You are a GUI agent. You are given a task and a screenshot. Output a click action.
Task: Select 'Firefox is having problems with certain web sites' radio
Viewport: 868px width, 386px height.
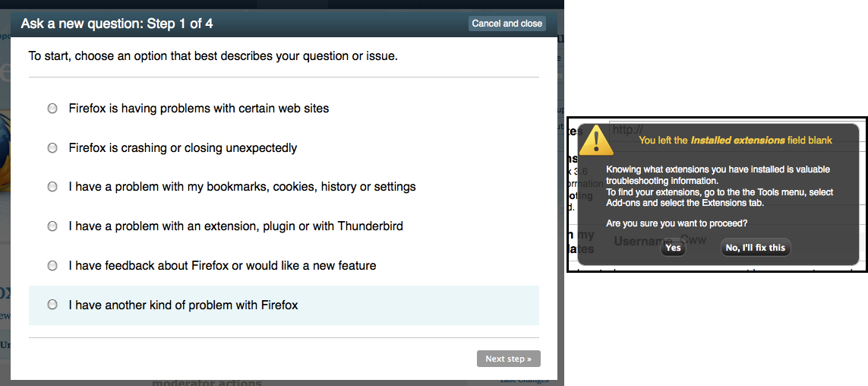(x=52, y=109)
